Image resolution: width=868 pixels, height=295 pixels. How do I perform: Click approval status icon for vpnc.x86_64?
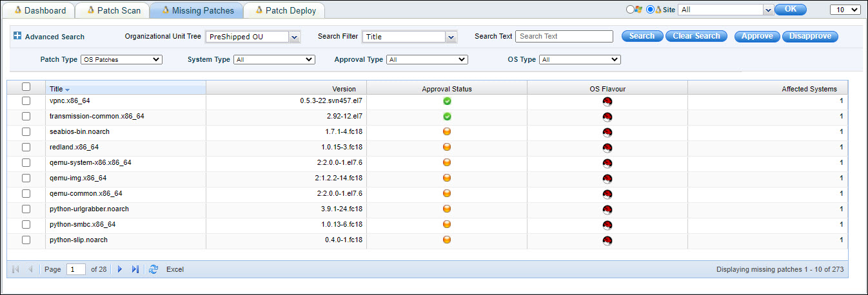click(447, 100)
